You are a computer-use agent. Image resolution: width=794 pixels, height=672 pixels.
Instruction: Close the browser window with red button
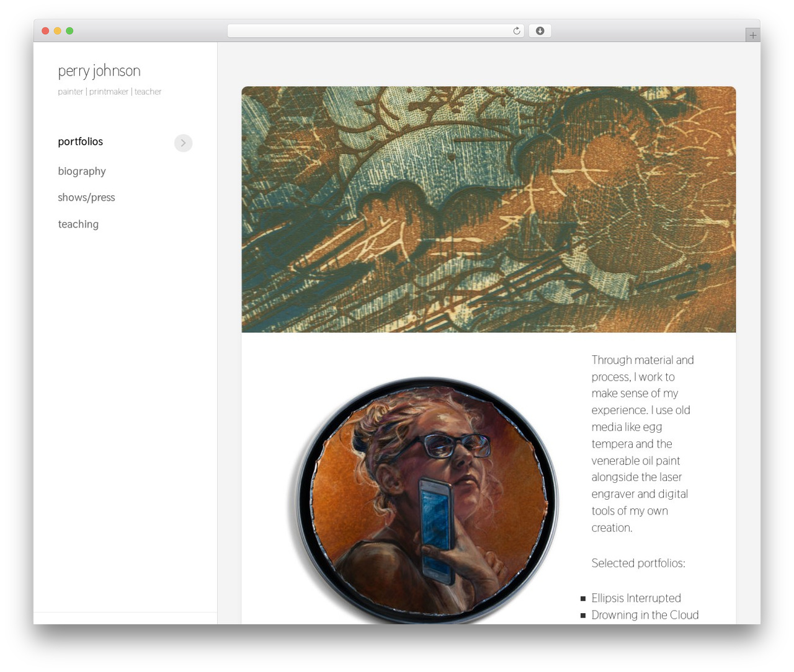click(45, 31)
